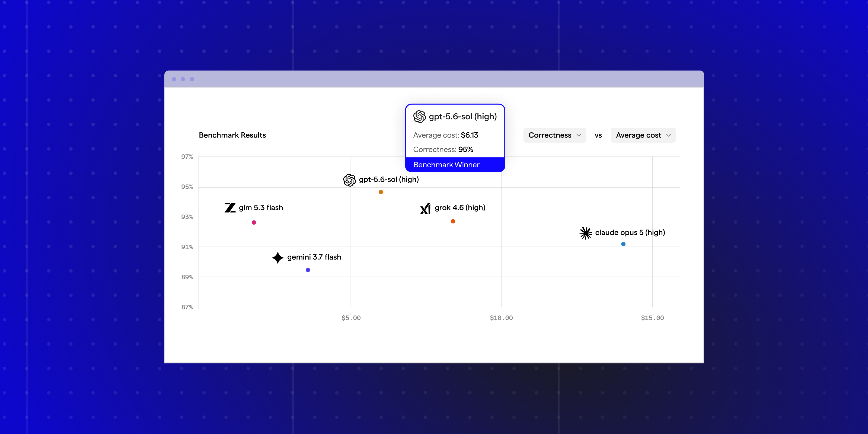Click the Gemini sparkle logo
The width and height of the screenshot is (868, 434).
coord(278,258)
